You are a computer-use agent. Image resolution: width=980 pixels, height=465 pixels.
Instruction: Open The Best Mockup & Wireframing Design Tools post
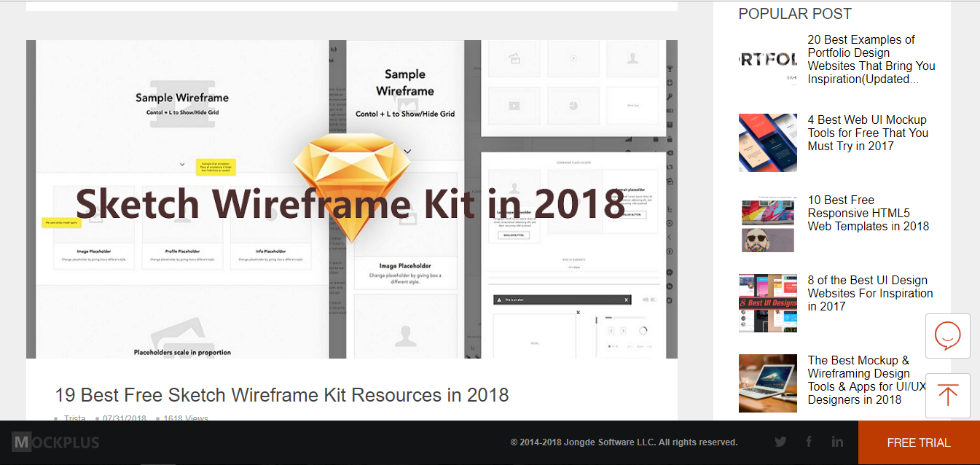point(867,380)
